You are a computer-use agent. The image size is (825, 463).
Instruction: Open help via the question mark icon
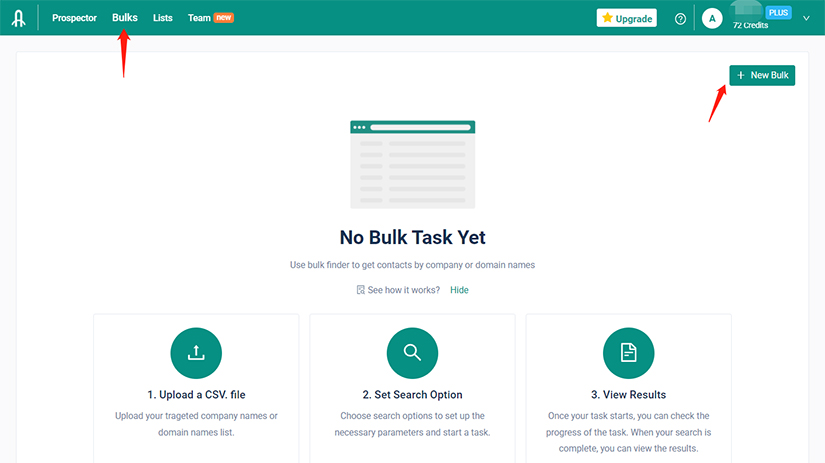tap(681, 19)
